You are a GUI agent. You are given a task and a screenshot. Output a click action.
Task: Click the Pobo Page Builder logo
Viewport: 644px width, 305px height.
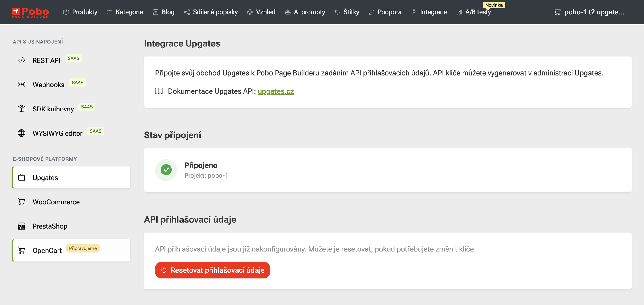point(30,12)
